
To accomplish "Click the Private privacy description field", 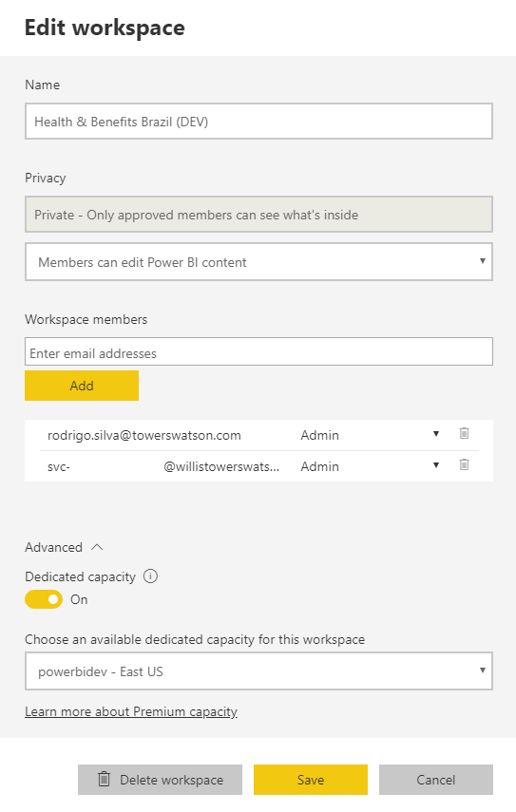I will click(x=258, y=215).
